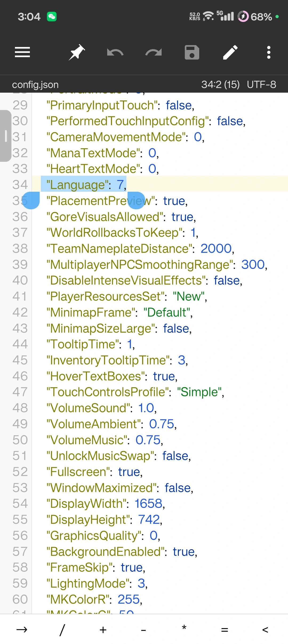This screenshot has width=288, height=644.
Task: Save the file with floppy disk icon
Action: (192, 52)
